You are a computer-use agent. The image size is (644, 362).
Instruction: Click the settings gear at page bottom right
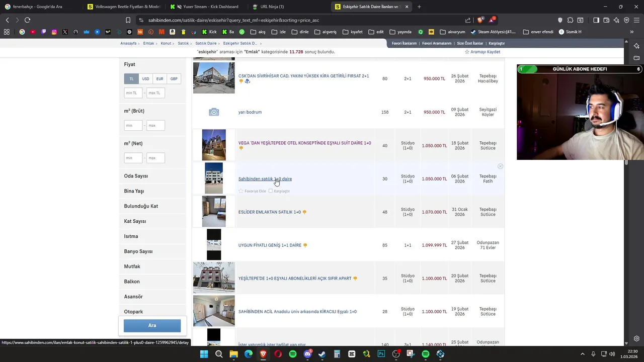point(636,338)
